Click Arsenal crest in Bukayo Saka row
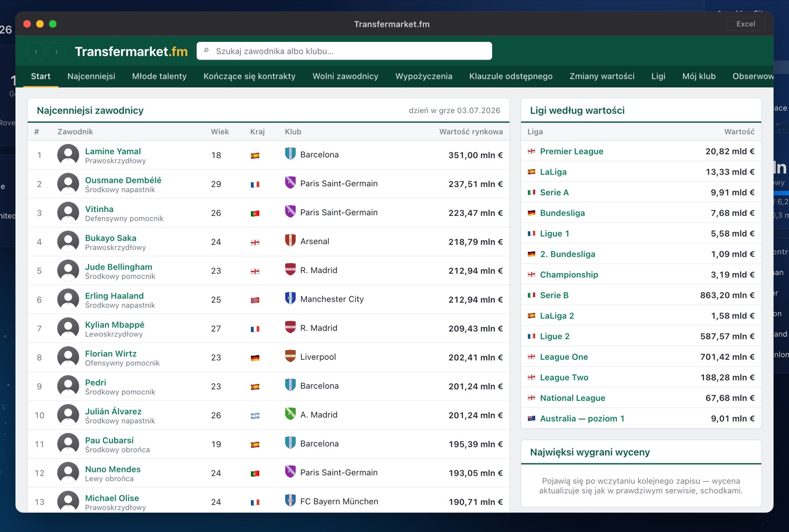Viewport: 789px width, 532px height. coord(290,241)
